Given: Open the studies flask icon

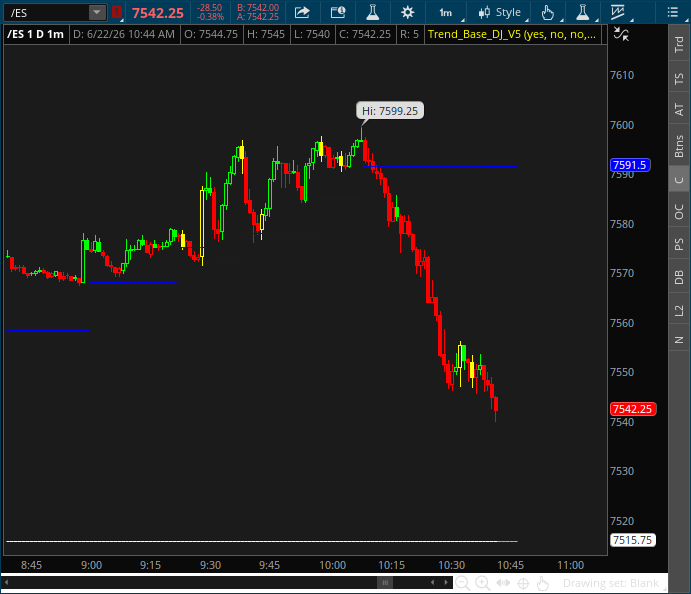Looking at the screenshot, I should tap(373, 12).
